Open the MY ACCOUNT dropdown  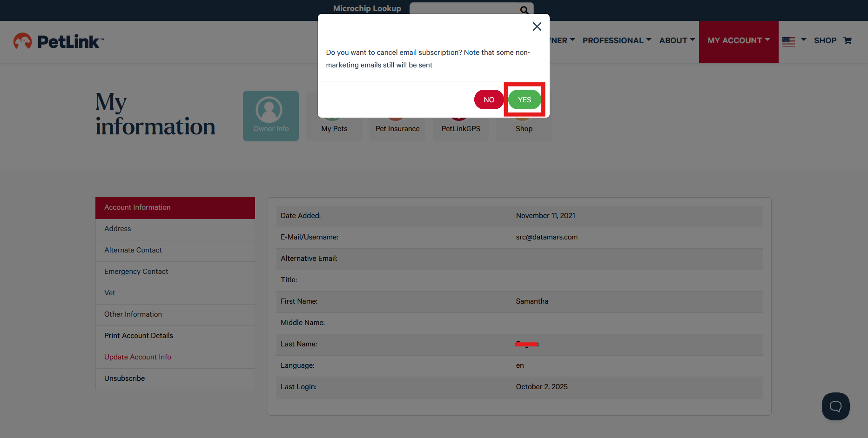[x=739, y=41]
